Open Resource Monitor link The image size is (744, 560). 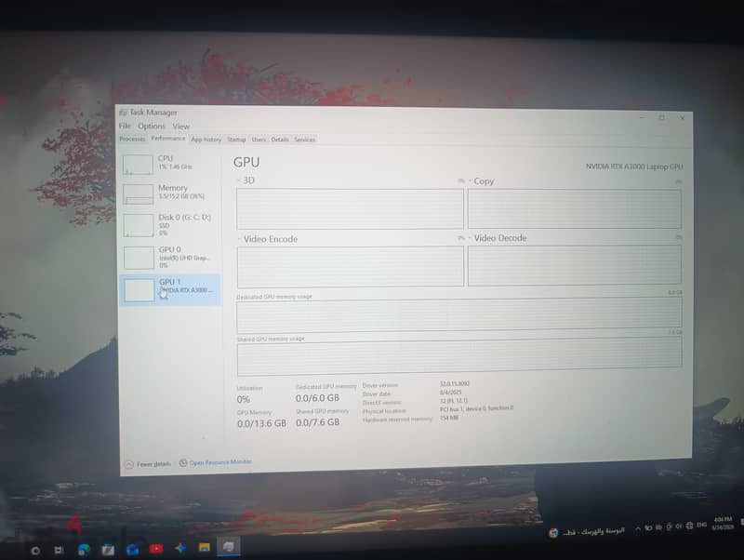pos(220,462)
